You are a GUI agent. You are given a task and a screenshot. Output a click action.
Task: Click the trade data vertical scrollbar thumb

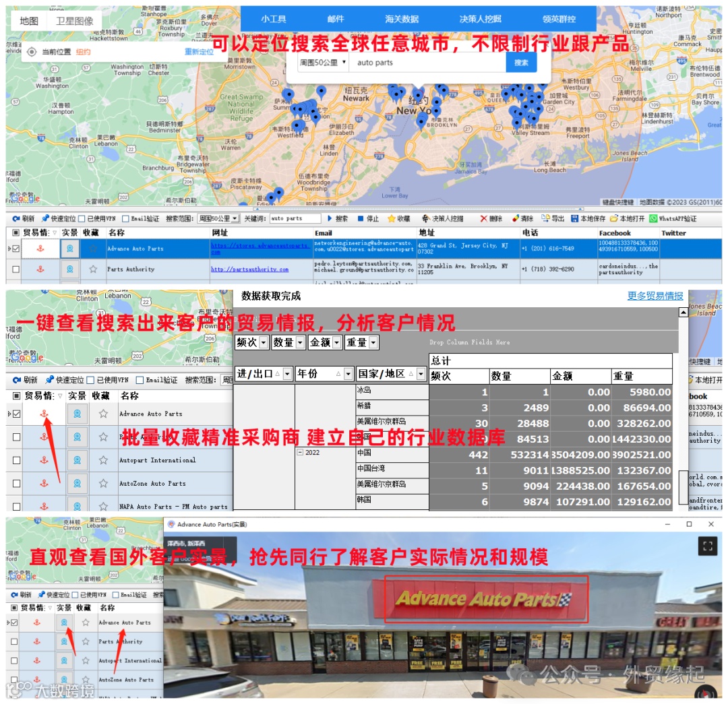pos(683,487)
